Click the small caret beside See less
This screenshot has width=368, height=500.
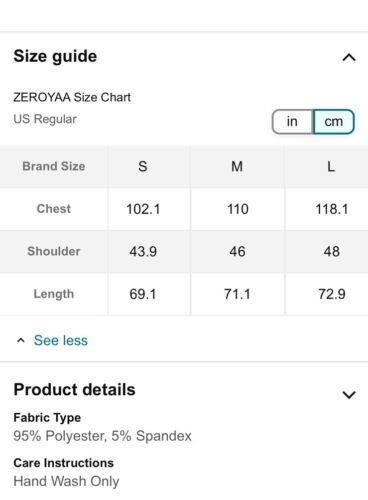21,340
